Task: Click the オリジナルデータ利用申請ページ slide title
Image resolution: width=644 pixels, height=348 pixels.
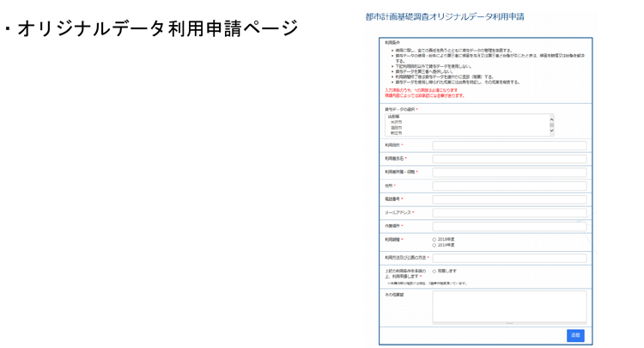Action: click(158, 28)
